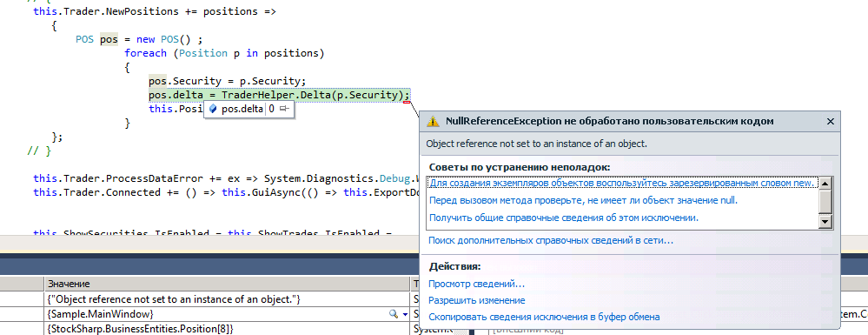Search for more help online link
Image resolution: width=868 pixels, height=335 pixels.
pyautogui.click(x=551, y=241)
